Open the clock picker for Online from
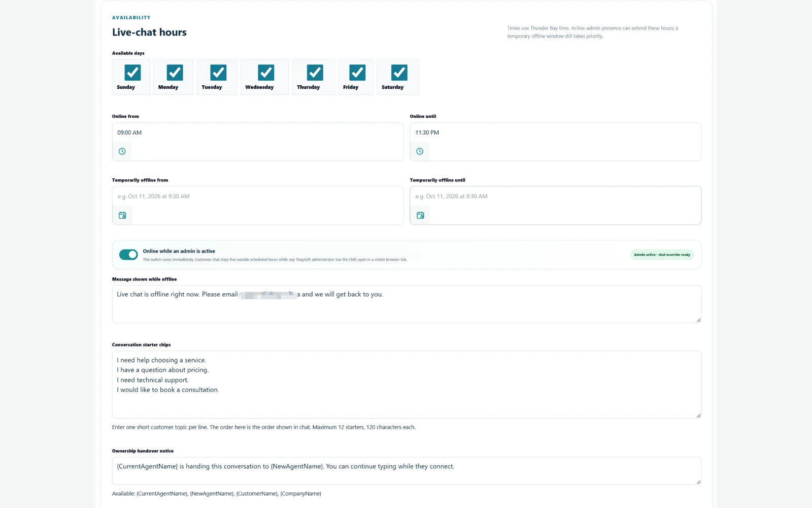Image resolution: width=812 pixels, height=508 pixels. pyautogui.click(x=122, y=151)
